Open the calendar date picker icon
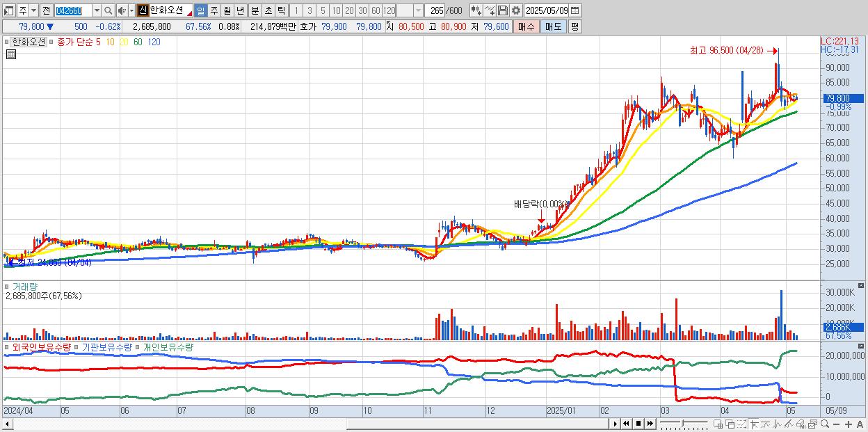The width and height of the screenshot is (868, 432). [575, 10]
